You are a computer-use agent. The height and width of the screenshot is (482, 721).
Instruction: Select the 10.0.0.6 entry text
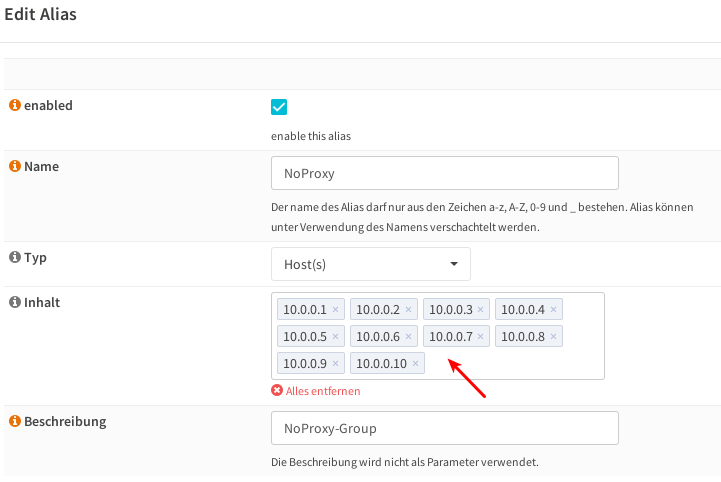pos(378,337)
